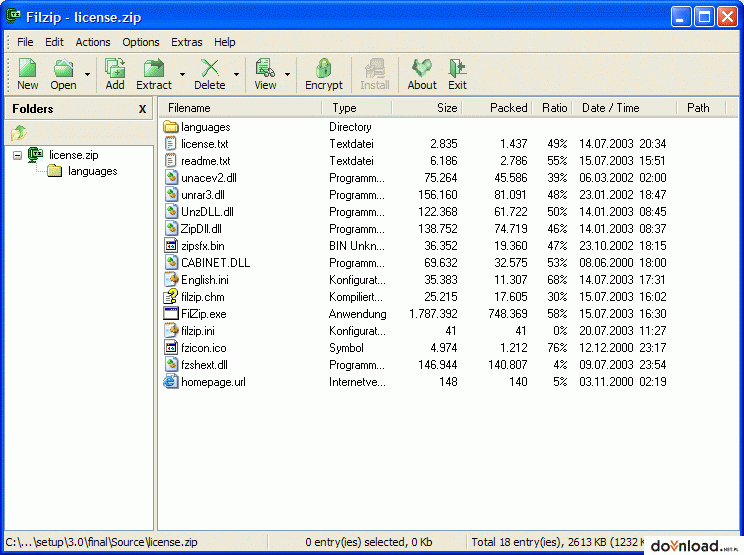Select the filzip.ini file name

point(197,331)
